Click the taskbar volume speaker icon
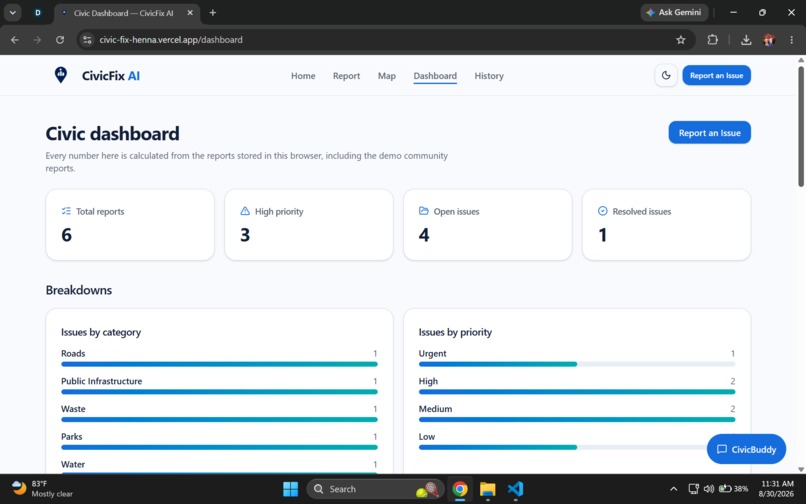This screenshot has width=806, height=504. click(709, 489)
